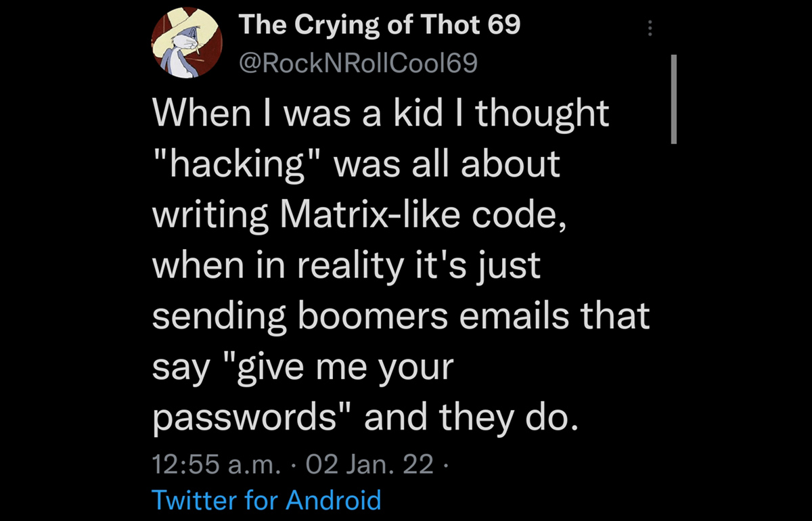The width and height of the screenshot is (812, 521).
Task: Click the @RockNRollCool69 handle
Action: pos(359,63)
